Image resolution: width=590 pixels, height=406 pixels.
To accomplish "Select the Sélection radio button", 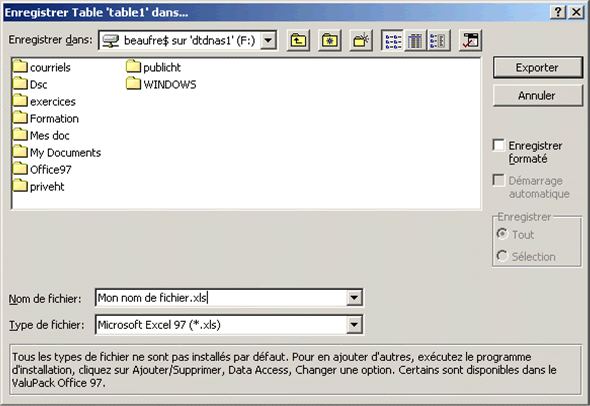I will [x=502, y=256].
